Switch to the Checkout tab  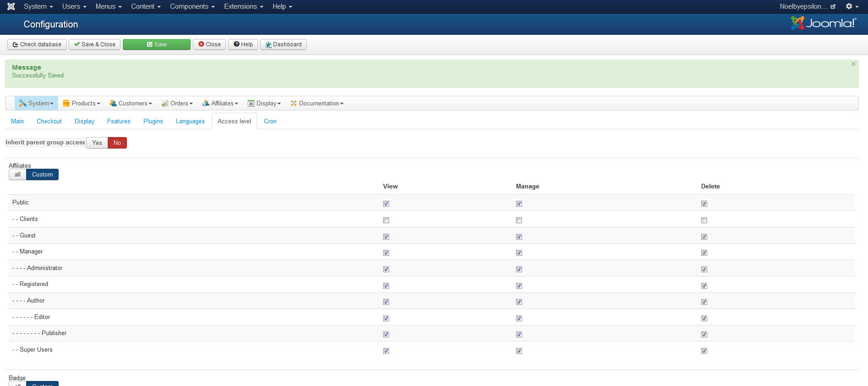49,121
